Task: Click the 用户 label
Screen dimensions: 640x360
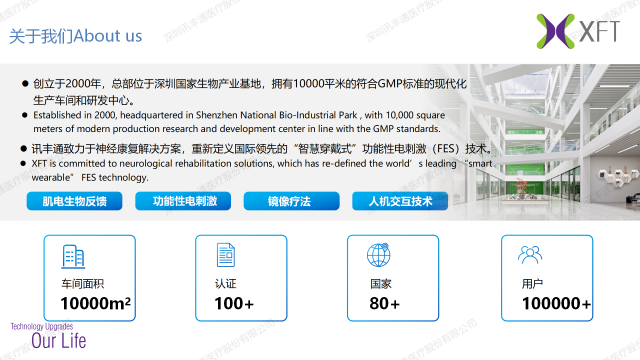Action: (x=532, y=284)
